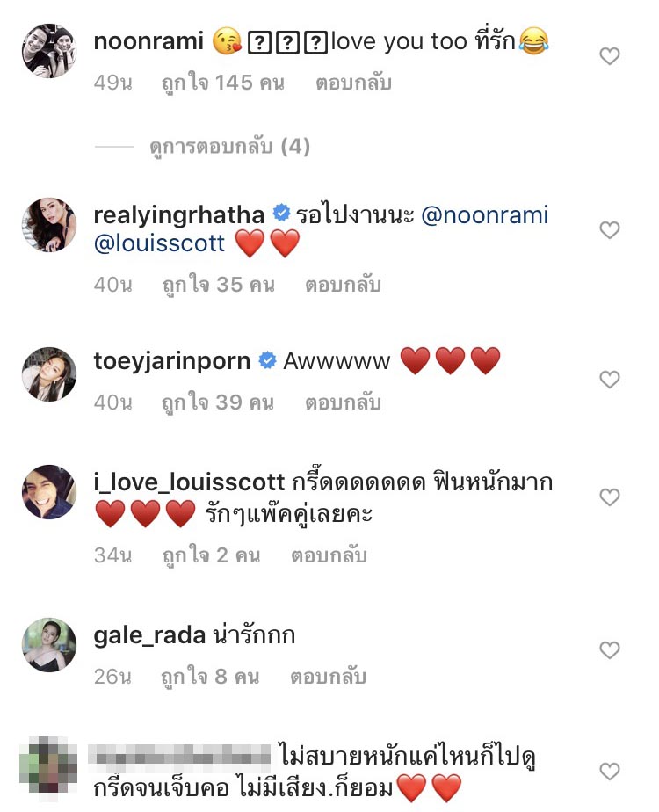Open gale_rada's profile picture
The width and height of the screenshot is (659, 812).
[49, 645]
